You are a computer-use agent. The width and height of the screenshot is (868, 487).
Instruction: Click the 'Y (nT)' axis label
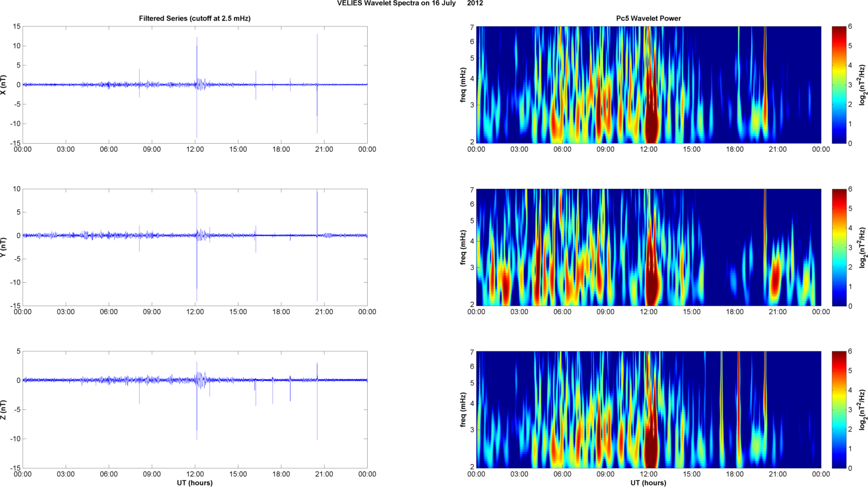coord(4,247)
